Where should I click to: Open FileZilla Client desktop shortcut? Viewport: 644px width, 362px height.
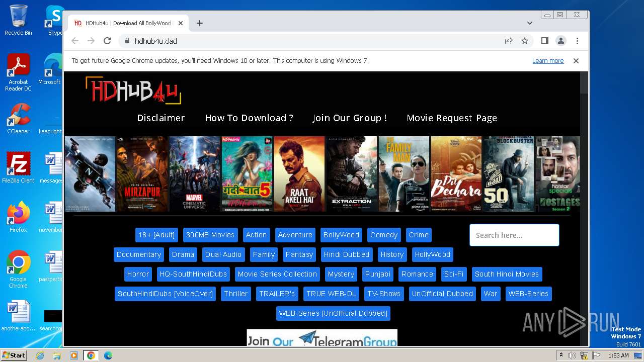[x=18, y=168]
